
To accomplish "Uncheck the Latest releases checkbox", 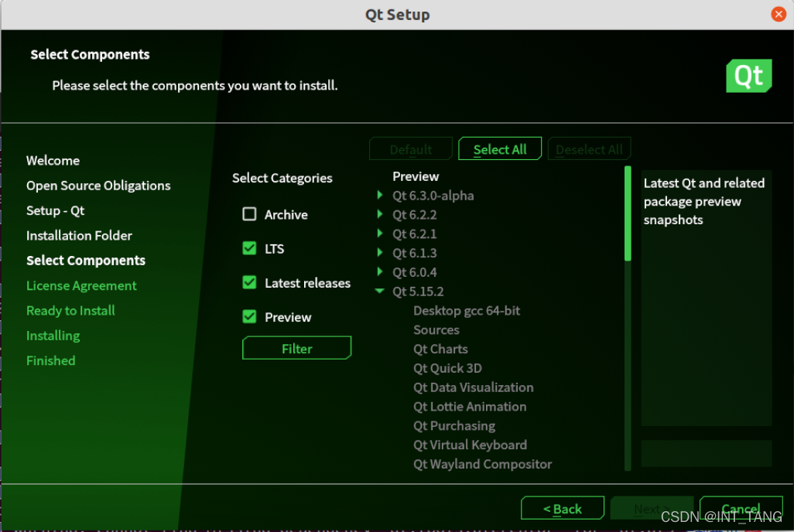I will [249, 282].
